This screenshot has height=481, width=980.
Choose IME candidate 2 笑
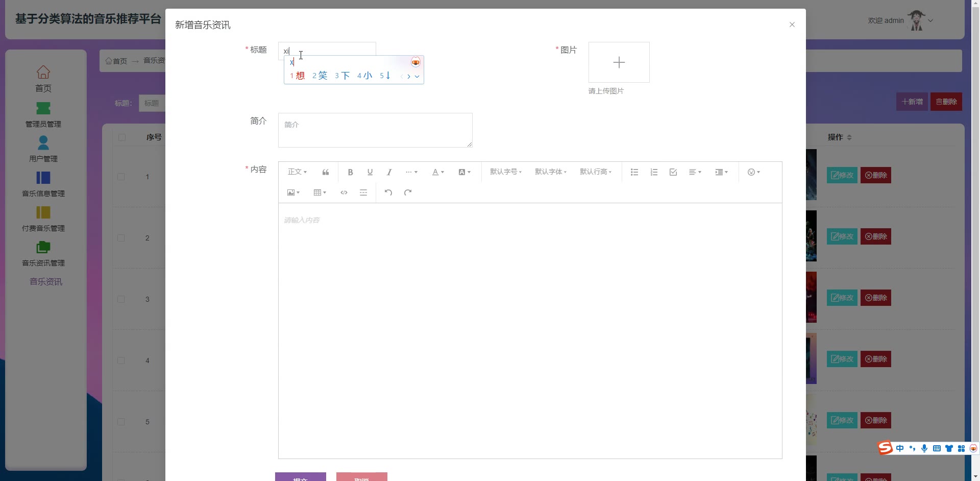pyautogui.click(x=320, y=76)
